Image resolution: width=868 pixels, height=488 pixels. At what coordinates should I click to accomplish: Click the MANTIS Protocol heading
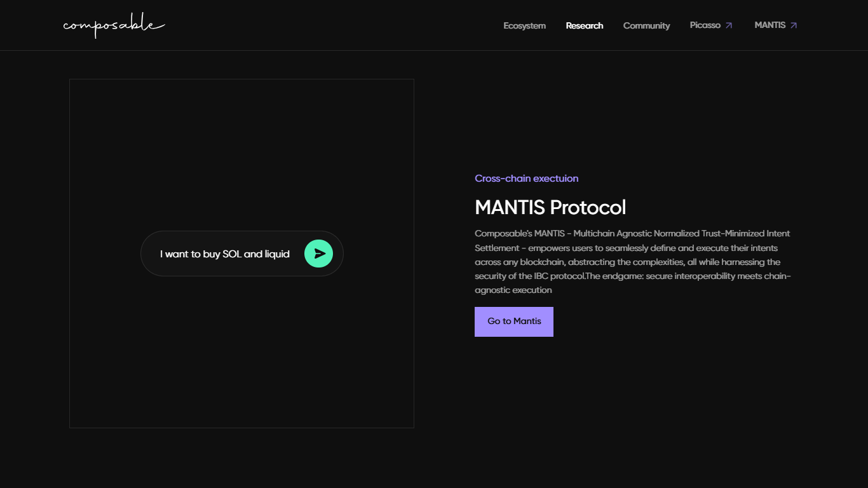(550, 207)
